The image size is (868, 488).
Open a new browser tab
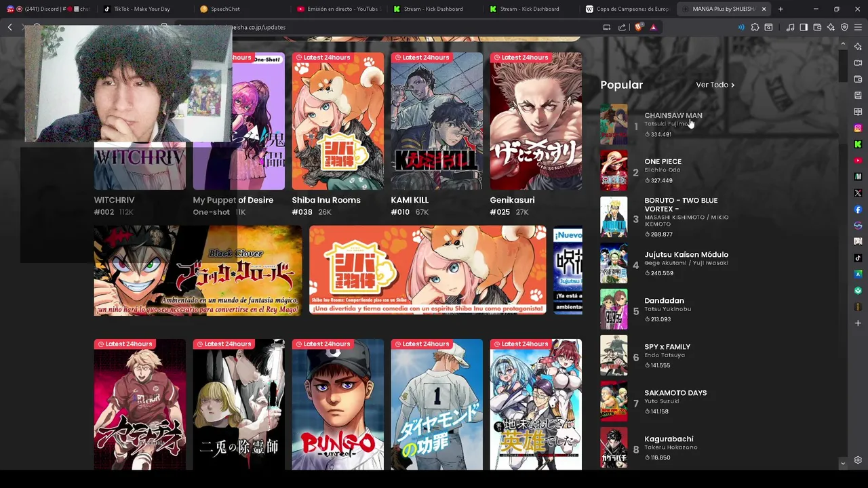coord(781,9)
